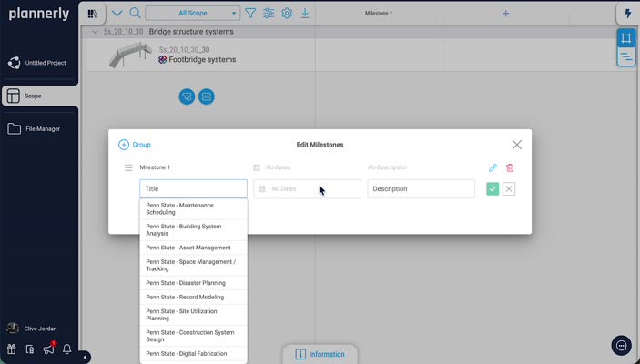Open the chat support bubble
This screenshot has height=364, width=640.
point(622,346)
